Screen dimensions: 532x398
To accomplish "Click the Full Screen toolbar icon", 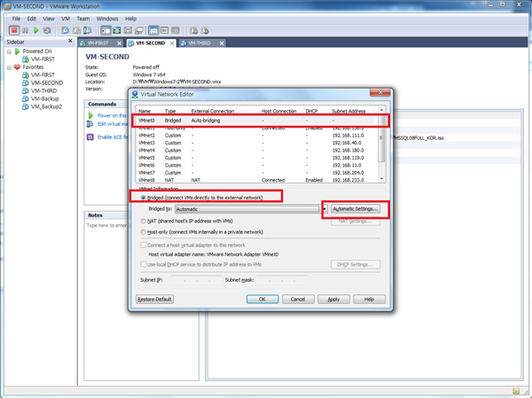I will (117, 30).
